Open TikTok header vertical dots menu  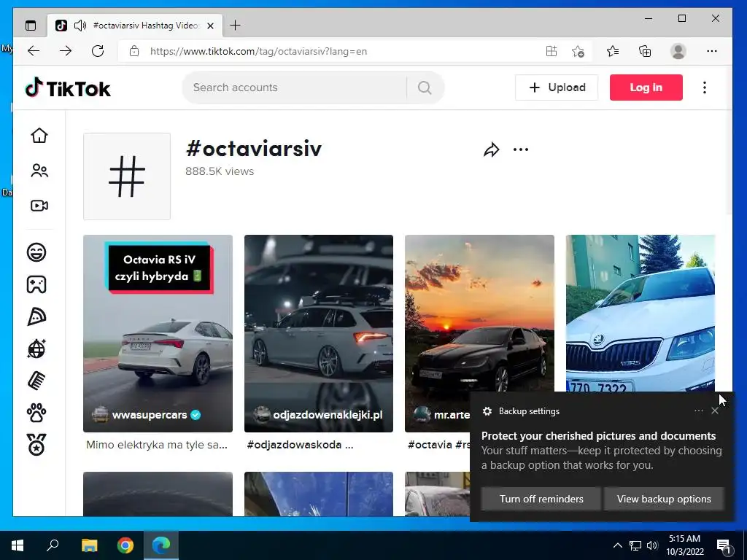(x=705, y=87)
